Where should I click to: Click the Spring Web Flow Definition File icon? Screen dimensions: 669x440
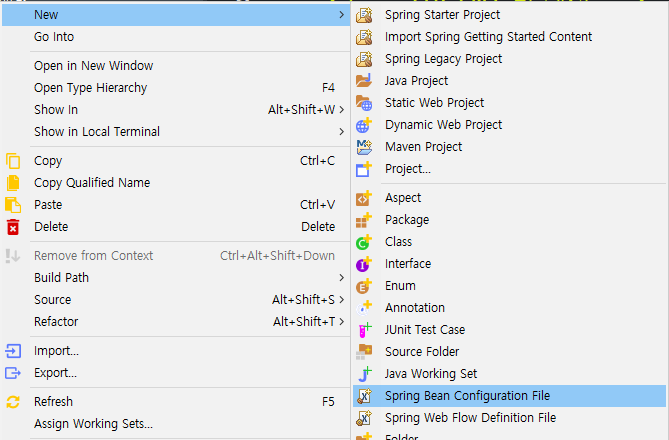[364, 418]
